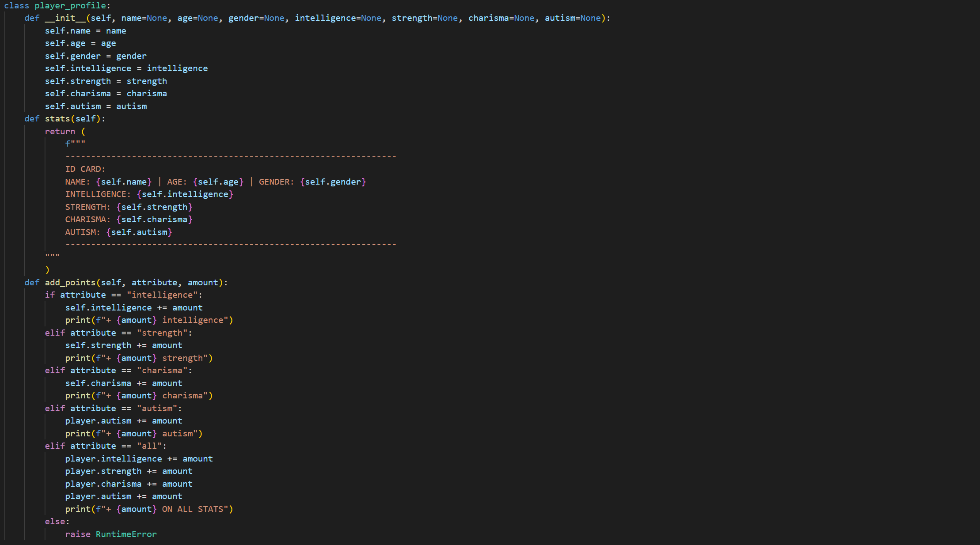This screenshot has width=980, height=545.
Task: Click the class keyword on first line
Action: point(16,6)
